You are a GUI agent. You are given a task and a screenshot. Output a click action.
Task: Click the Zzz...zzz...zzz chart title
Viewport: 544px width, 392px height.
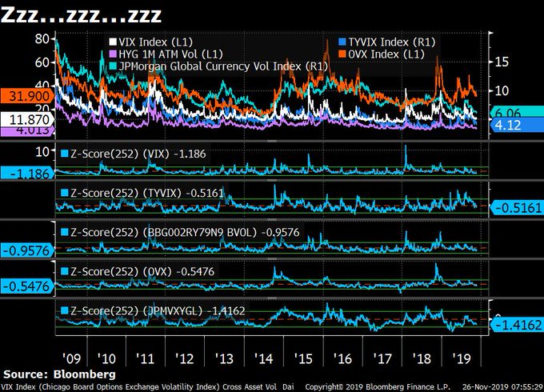pos(81,15)
